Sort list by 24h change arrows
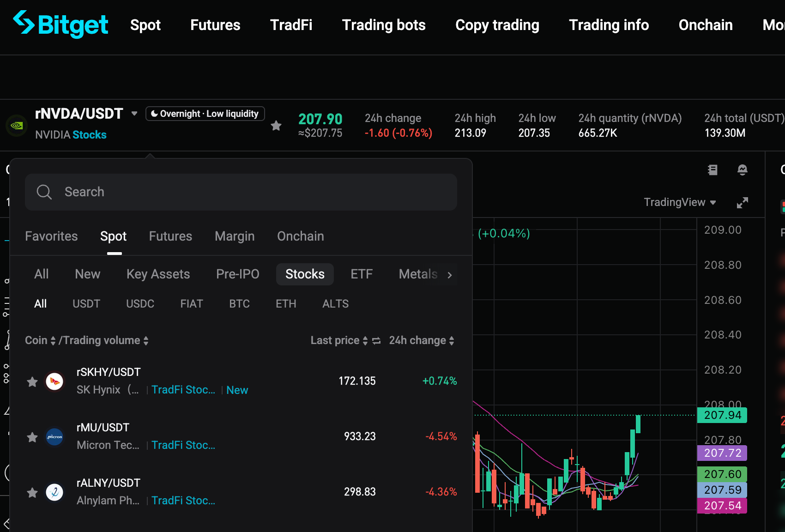The height and width of the screenshot is (532, 785). [x=452, y=341]
